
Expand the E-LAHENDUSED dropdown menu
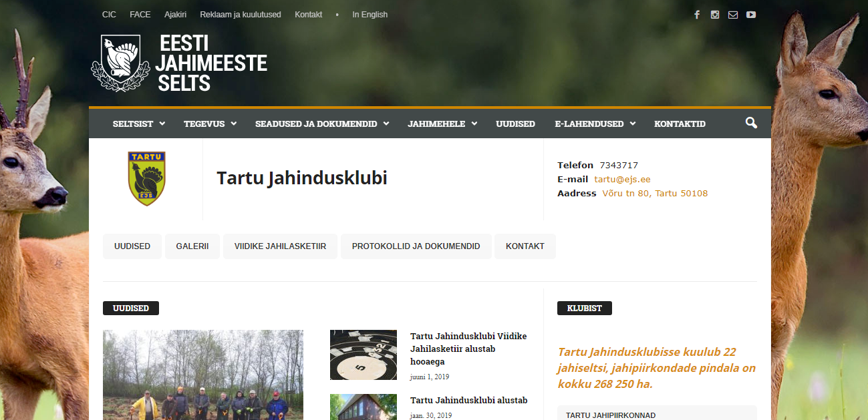[x=595, y=124]
